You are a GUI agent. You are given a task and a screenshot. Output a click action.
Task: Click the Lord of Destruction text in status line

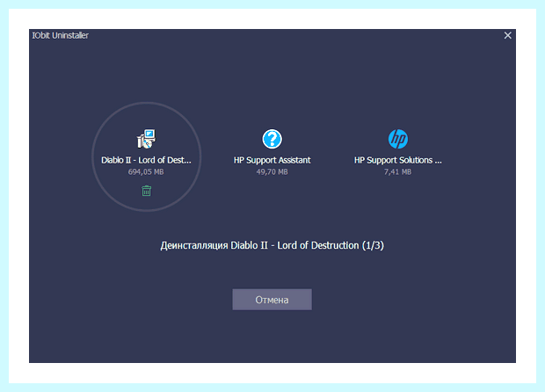coord(317,245)
